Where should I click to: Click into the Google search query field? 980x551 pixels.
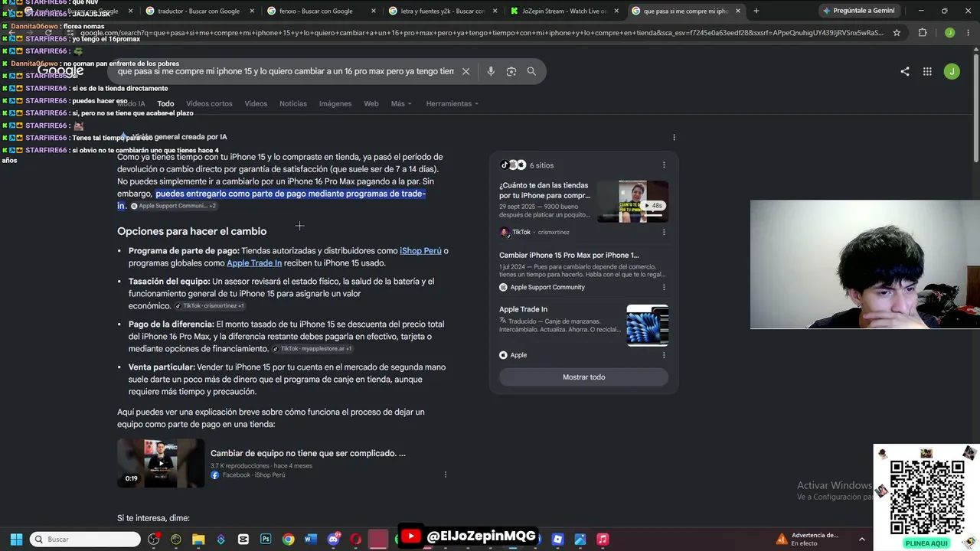pos(286,71)
